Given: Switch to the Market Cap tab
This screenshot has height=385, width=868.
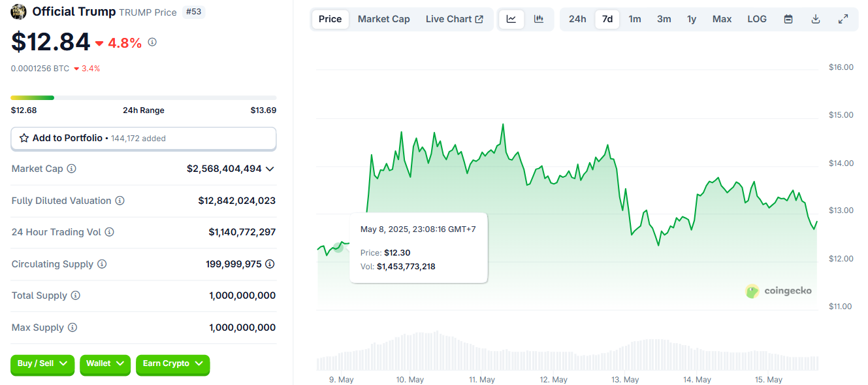Looking at the screenshot, I should [x=384, y=19].
